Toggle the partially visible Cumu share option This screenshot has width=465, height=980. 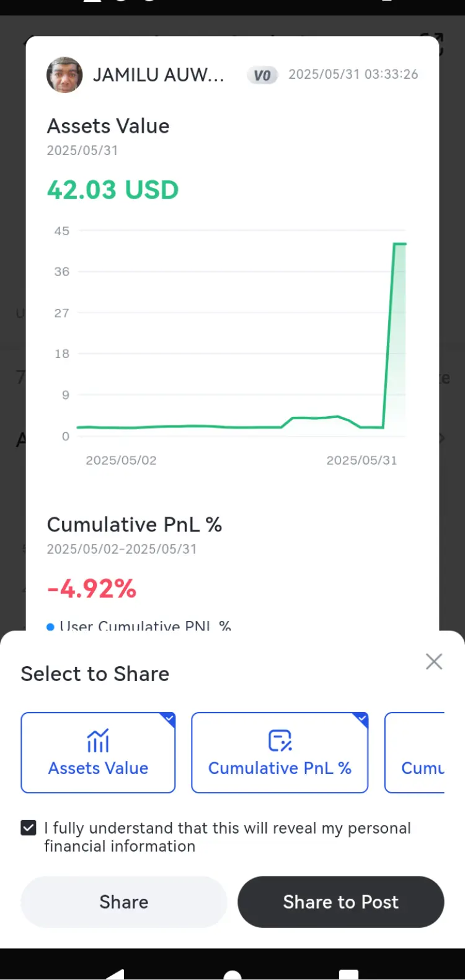click(x=415, y=752)
